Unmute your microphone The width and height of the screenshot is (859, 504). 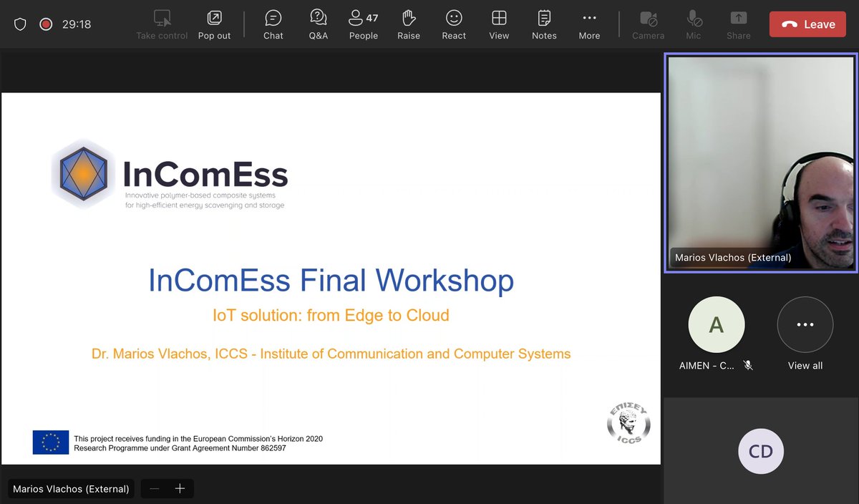[692, 24]
